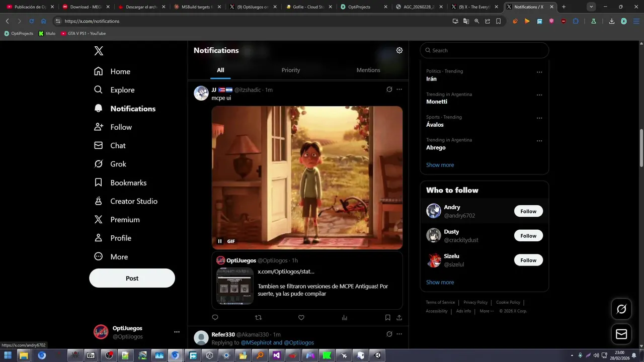Open Bookmarks in the sidebar
This screenshot has height=362, width=644.
(x=120, y=183)
